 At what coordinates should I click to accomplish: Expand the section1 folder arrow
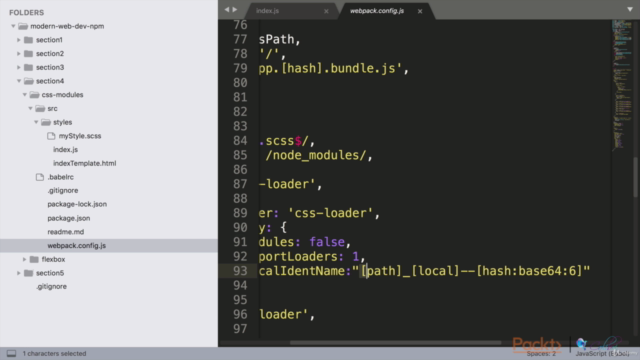coord(19,40)
